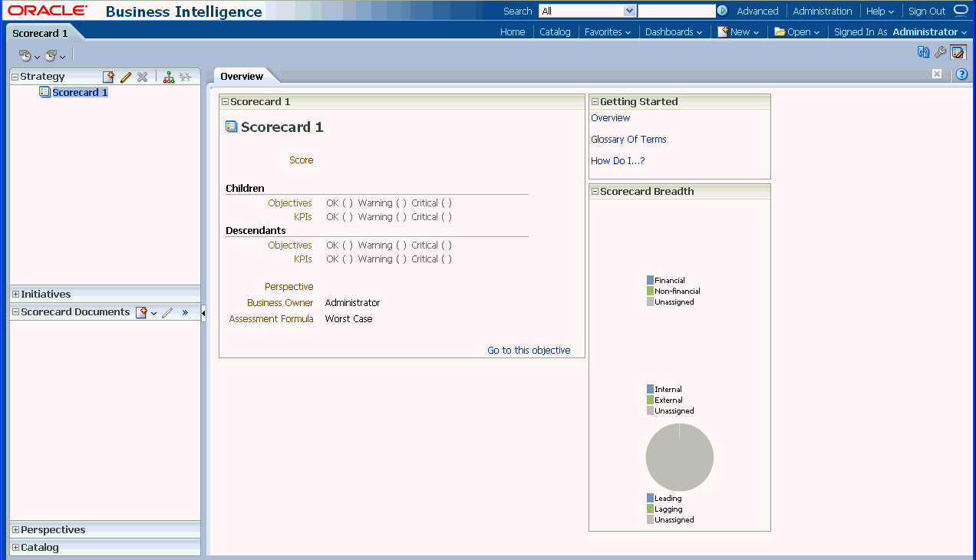Expand the Initiatives pane
Screen dimensions: 976x560
[x=15, y=295]
